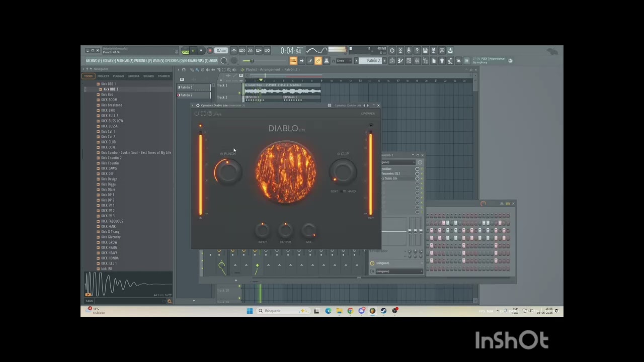This screenshot has width=644, height=362.
Task: Select next preset arrow in Diablo title bar
Action: click(368, 106)
